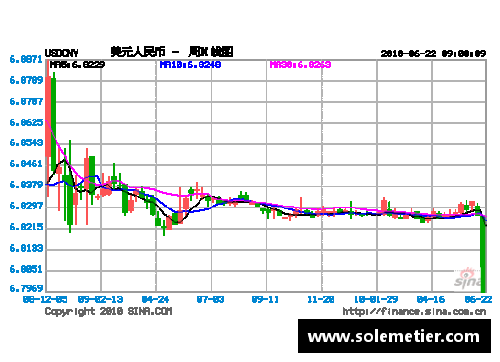500x362 pixels.
Task: Click the 10-01-29 date label
Action: [376, 299]
